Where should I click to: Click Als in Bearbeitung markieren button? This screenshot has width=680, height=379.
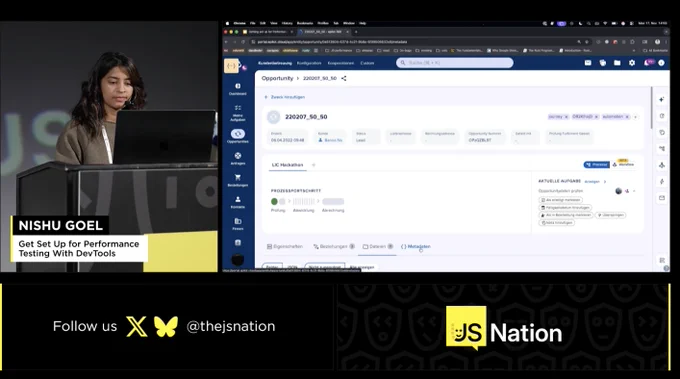pyautogui.click(x=566, y=215)
